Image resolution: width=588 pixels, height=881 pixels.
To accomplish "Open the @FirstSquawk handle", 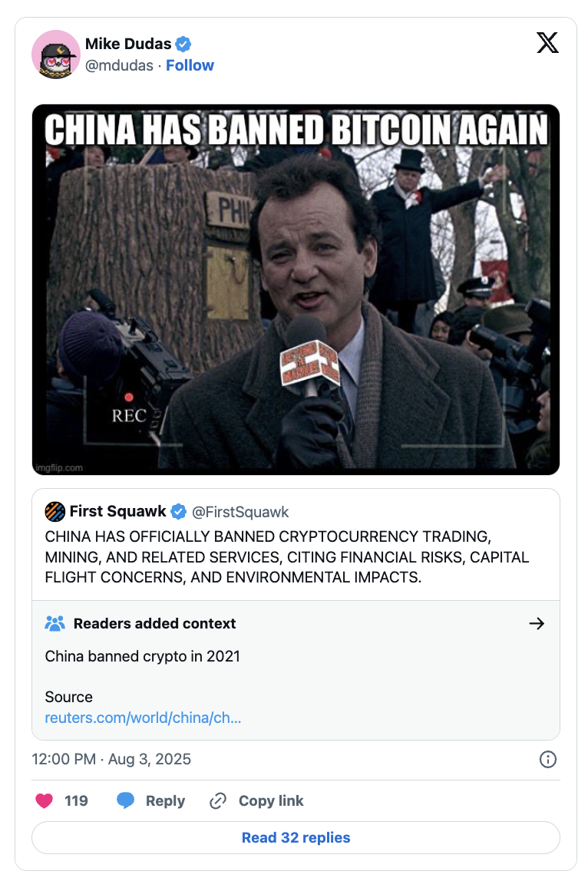I will [x=240, y=512].
